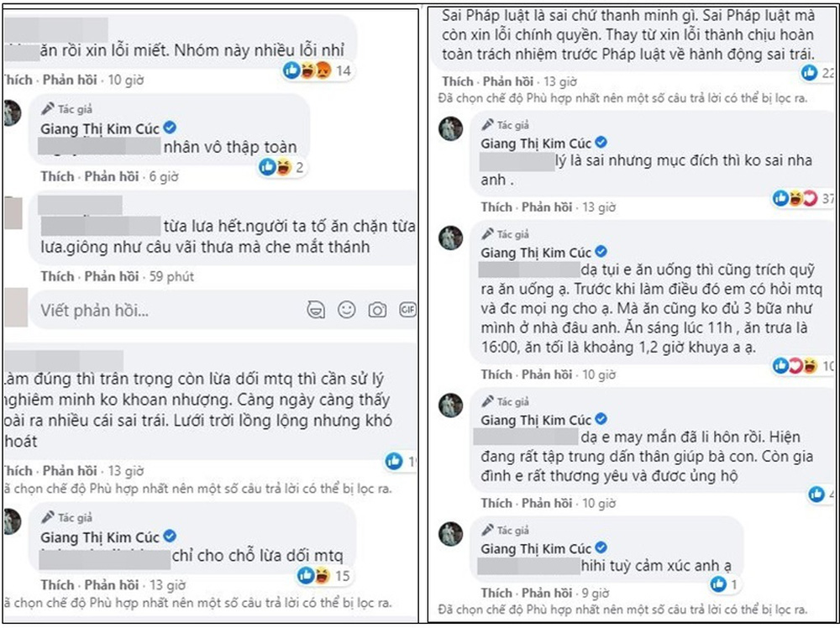Click the emoji smiley icon in reply box

click(x=346, y=310)
